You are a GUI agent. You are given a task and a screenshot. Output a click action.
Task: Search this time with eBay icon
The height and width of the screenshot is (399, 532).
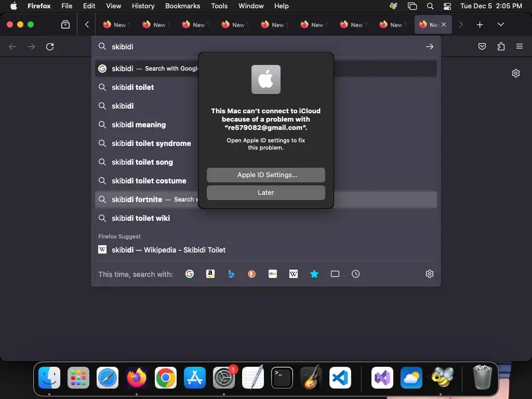273,274
